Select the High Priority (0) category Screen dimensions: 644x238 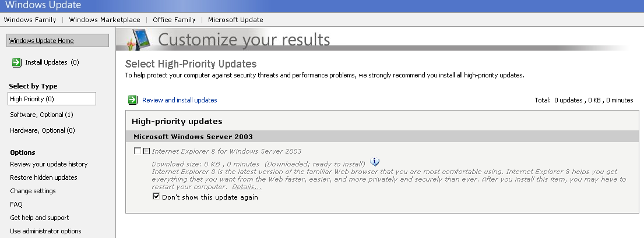click(x=31, y=99)
